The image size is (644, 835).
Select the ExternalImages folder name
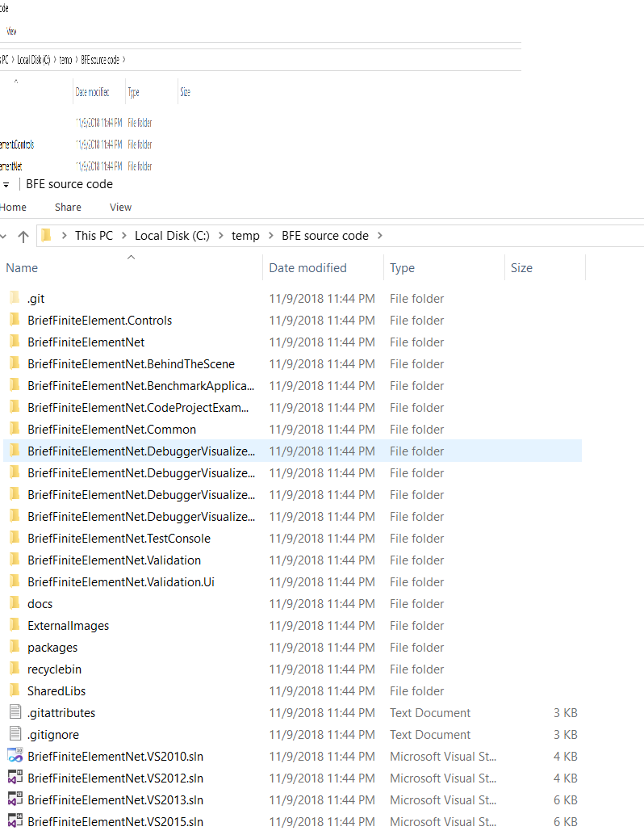(68, 625)
